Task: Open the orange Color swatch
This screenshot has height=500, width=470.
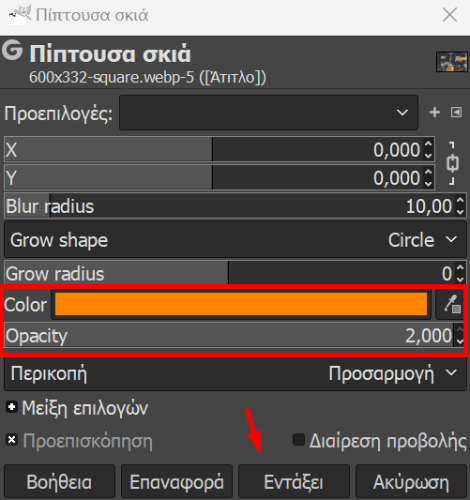Action: click(241, 304)
